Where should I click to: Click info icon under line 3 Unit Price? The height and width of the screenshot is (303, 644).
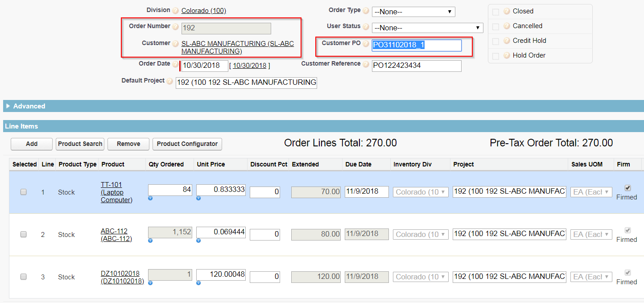coord(198,283)
